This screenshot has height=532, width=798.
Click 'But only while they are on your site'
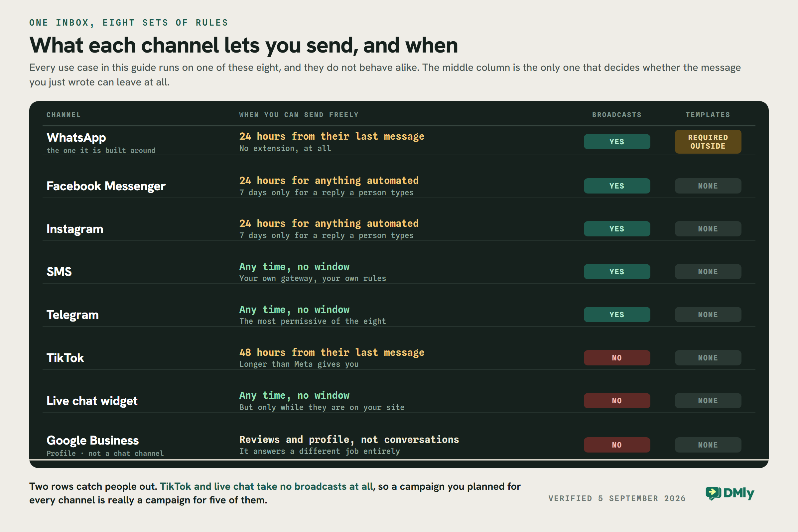point(322,407)
